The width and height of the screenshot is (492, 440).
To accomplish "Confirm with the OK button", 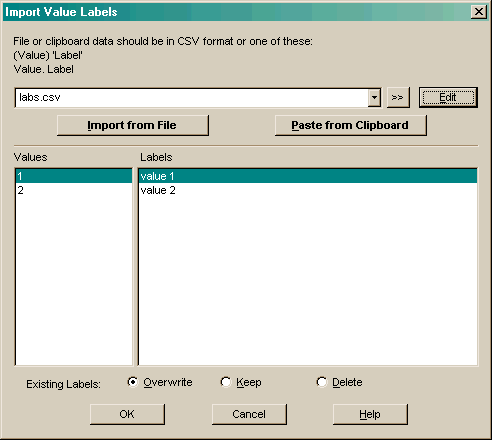I will click(x=127, y=414).
